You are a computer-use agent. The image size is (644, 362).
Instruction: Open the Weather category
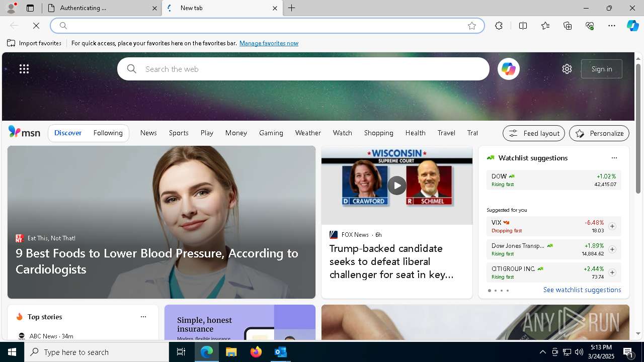point(308,133)
